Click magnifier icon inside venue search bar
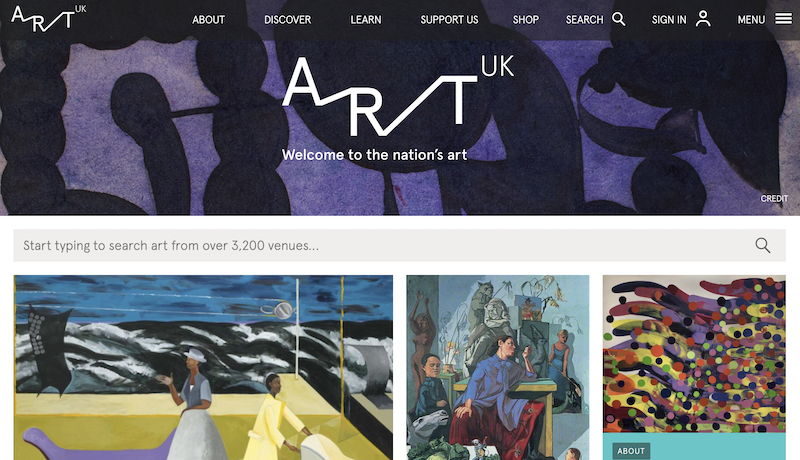Viewport: 800px width, 460px height. 763,245
